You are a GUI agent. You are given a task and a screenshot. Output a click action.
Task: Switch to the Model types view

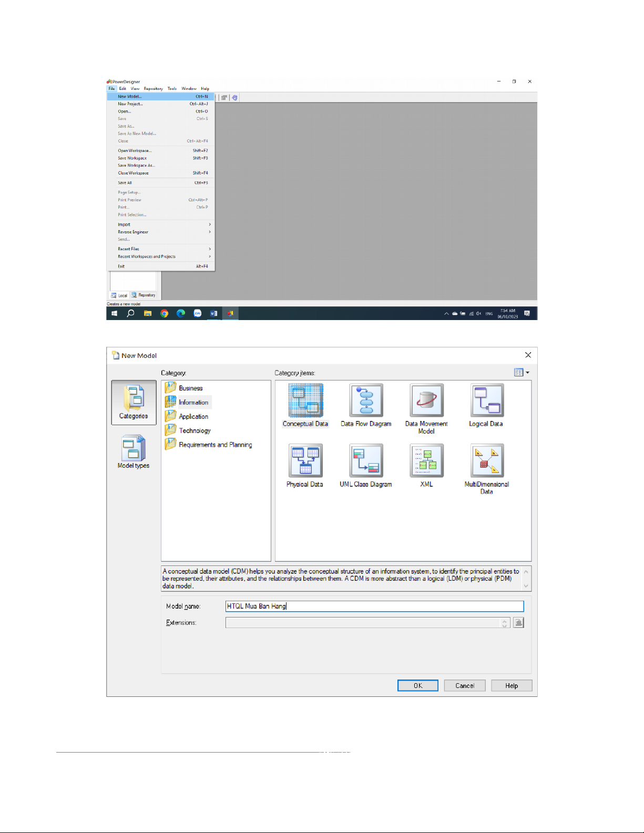134,452
